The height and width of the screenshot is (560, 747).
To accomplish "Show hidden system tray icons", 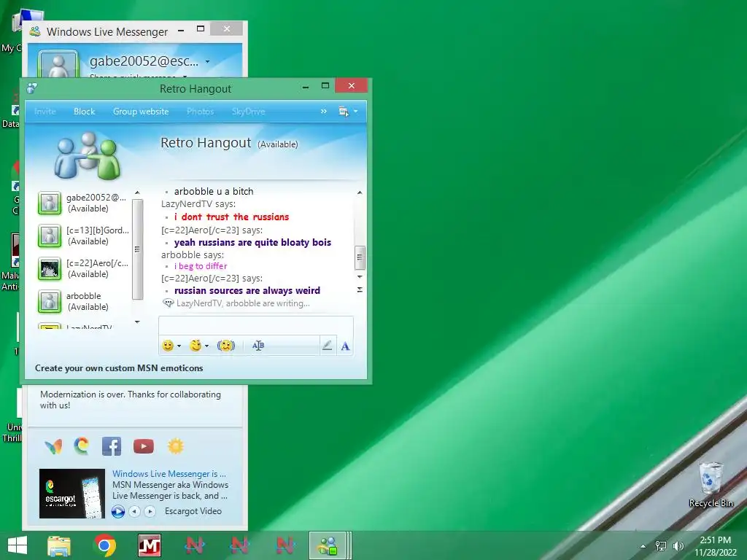I will coord(643,546).
